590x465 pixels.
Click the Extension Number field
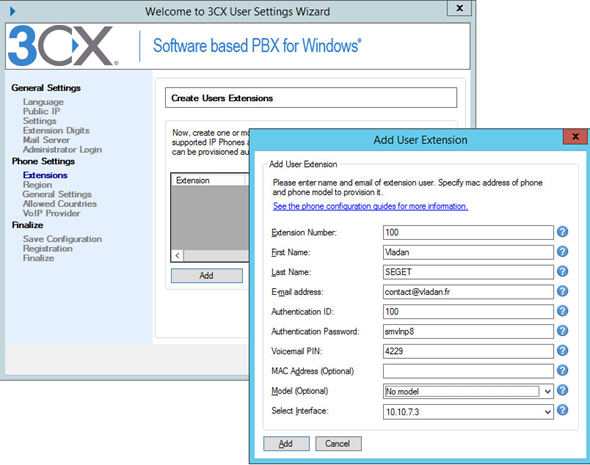(x=468, y=232)
